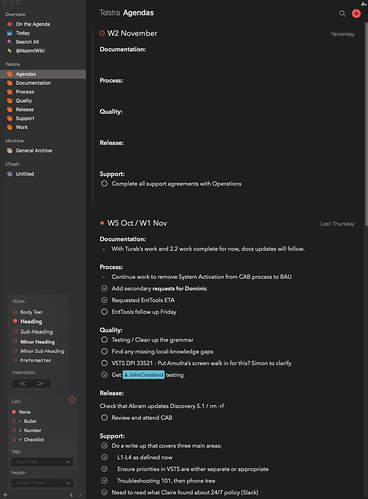Uncheck Ensure priorities in VSTS item
The image size is (368, 499).
coord(104,469)
